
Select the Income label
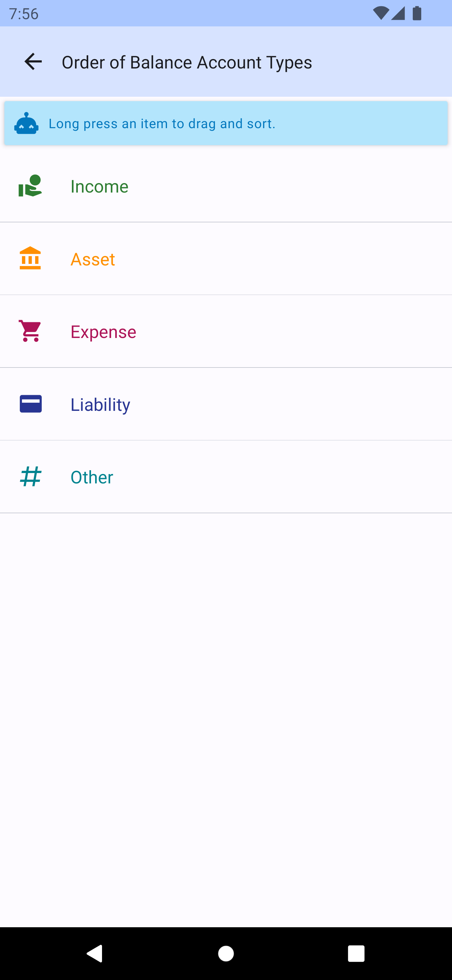click(99, 186)
